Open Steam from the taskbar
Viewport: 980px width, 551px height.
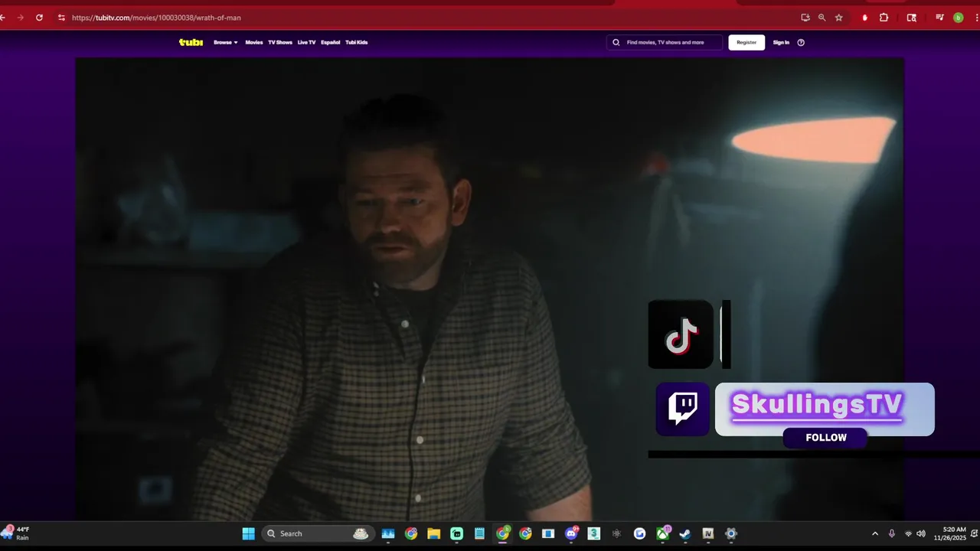(685, 533)
